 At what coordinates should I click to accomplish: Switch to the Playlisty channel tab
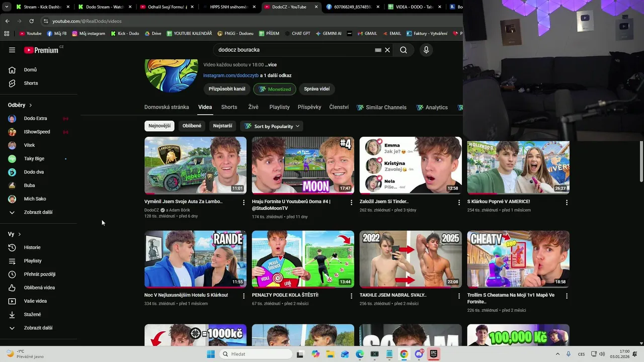coord(279,107)
